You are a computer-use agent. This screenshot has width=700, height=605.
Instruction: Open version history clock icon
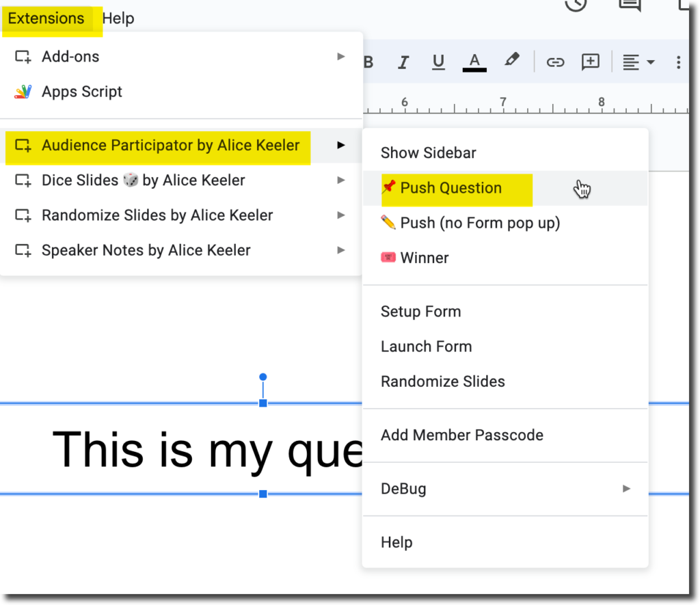576,5
